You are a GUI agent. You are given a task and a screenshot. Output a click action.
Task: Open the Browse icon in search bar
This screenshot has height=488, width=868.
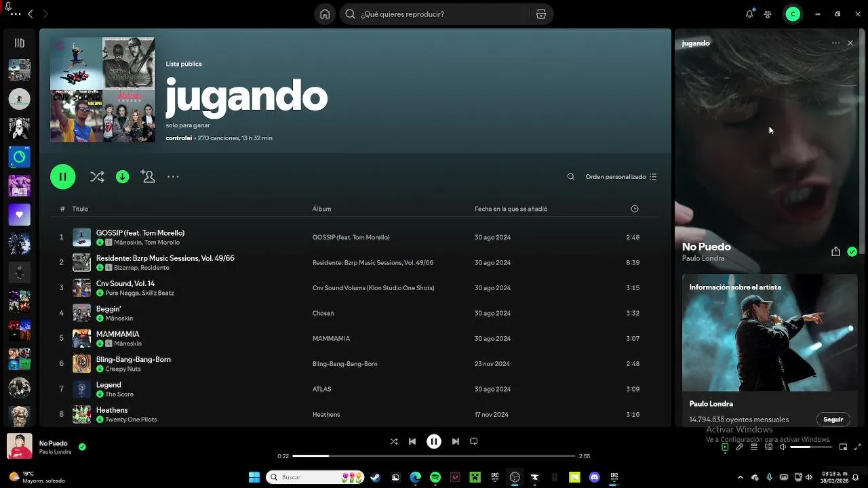click(x=540, y=14)
